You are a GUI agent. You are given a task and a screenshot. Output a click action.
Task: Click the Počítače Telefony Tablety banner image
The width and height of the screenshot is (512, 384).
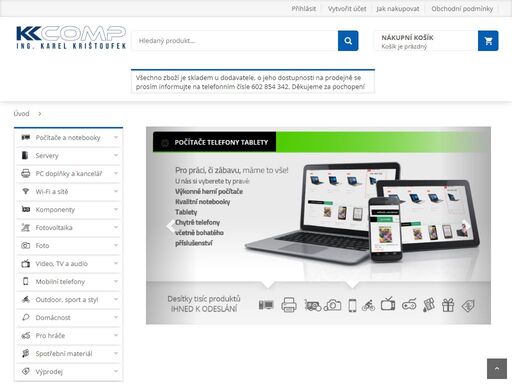(318, 225)
